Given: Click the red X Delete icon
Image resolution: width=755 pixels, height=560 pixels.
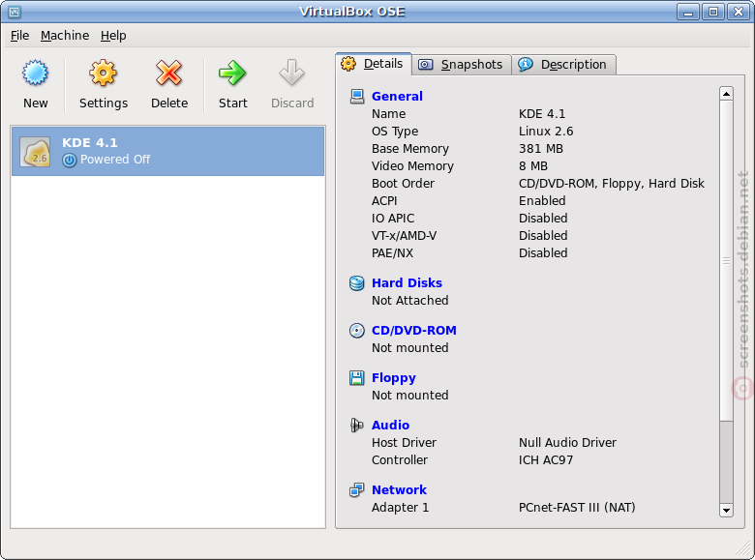Looking at the screenshot, I should pos(169,74).
